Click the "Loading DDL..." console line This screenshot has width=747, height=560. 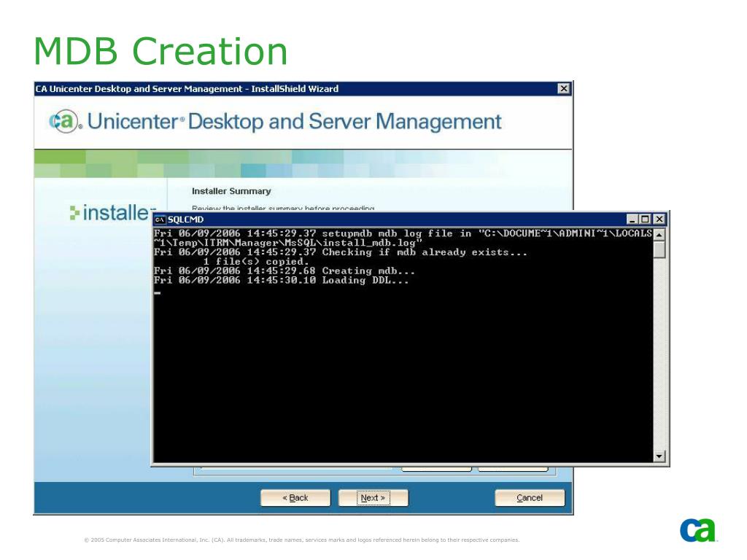coord(281,281)
